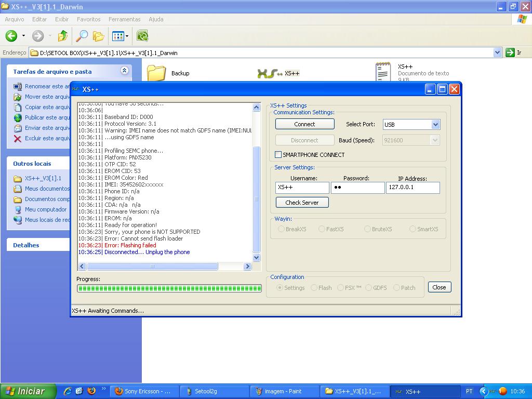Viewport: 532px width, 399px height.
Task: Select the GDFS configuration radio
Action: [x=368, y=288]
